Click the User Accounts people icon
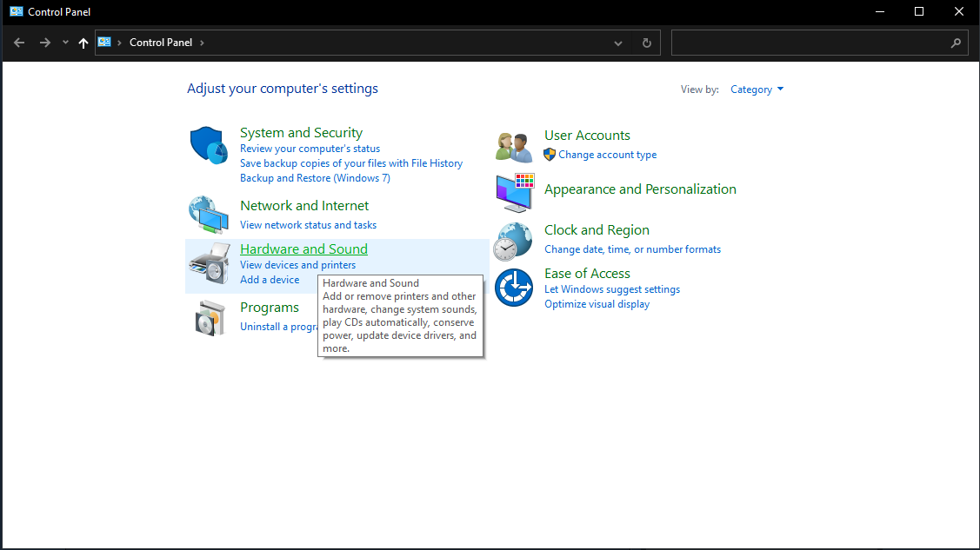The height and width of the screenshot is (550, 980). 513,147
